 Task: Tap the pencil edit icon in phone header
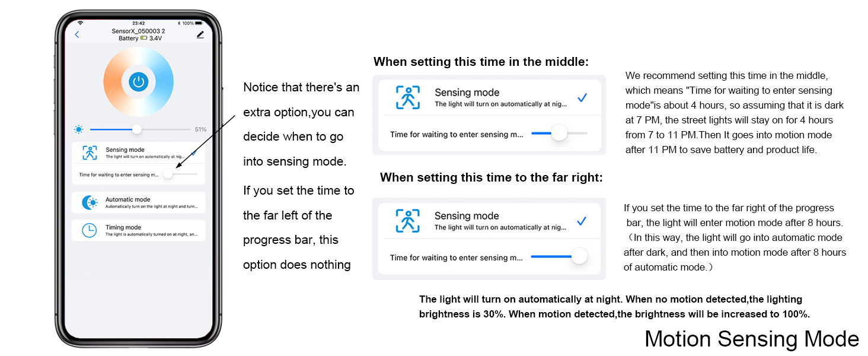tap(200, 35)
